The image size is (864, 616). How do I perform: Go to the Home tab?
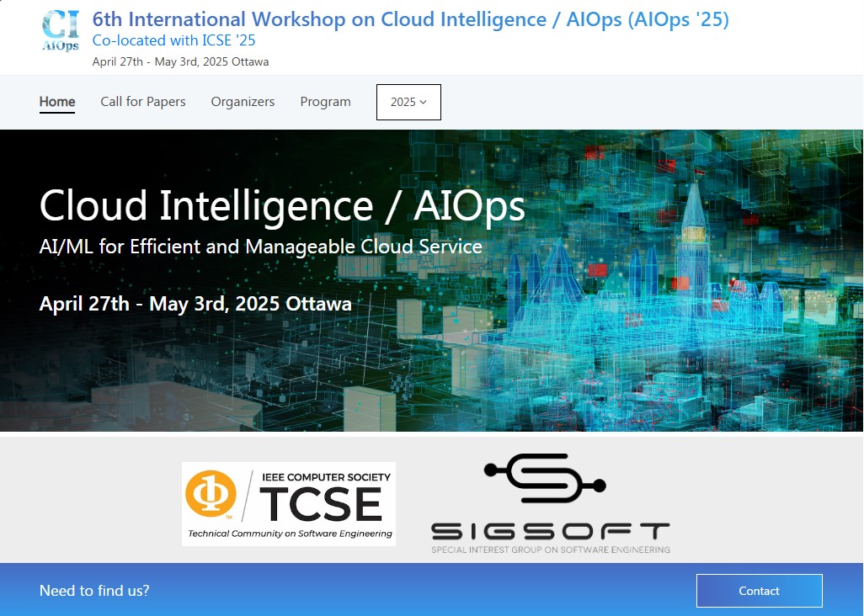point(57,102)
